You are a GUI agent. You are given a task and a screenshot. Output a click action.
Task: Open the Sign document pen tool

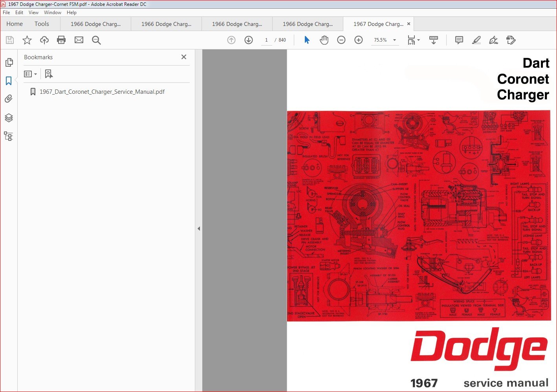point(493,40)
